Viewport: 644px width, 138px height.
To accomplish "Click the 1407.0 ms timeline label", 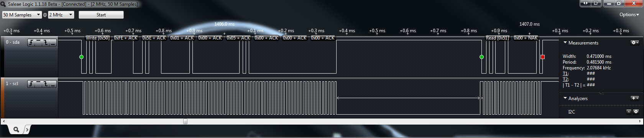I will pyautogui.click(x=529, y=24).
